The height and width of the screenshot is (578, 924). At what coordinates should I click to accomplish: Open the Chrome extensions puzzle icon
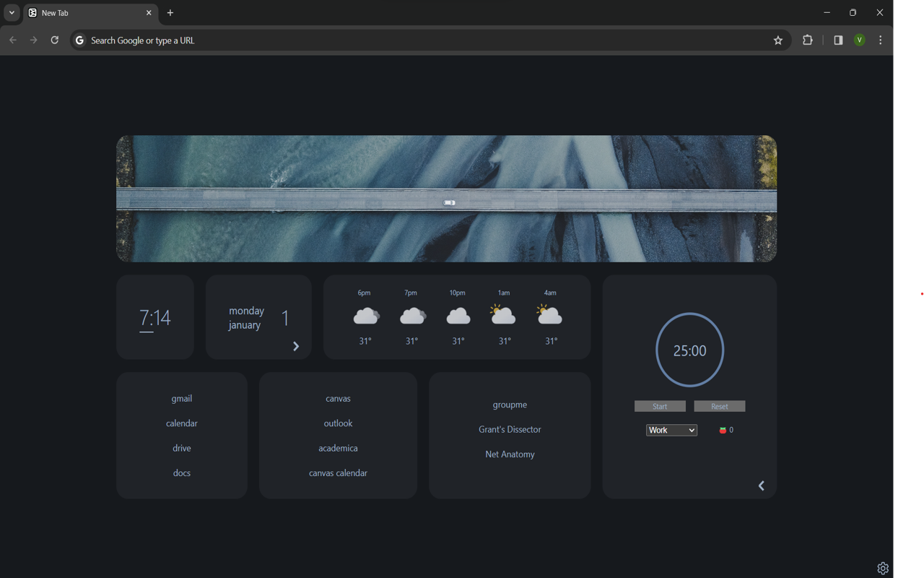[x=807, y=40]
